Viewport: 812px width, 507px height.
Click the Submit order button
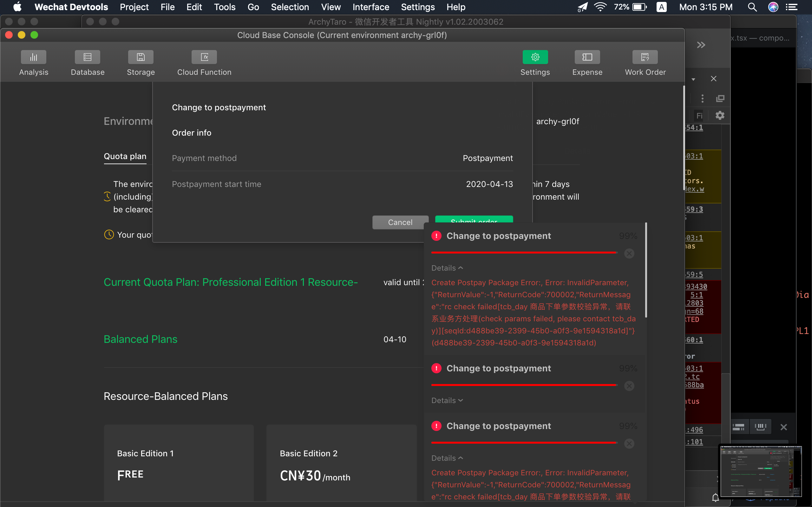[474, 219]
